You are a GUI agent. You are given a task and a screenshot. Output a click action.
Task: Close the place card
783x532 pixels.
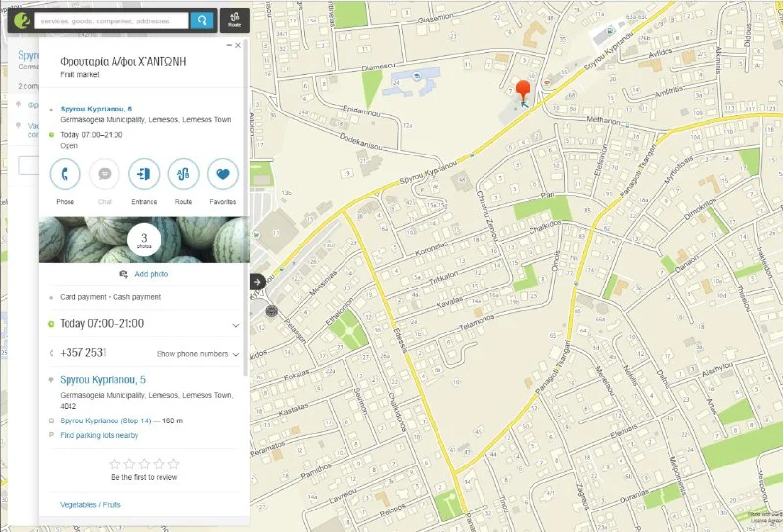pyautogui.click(x=239, y=45)
